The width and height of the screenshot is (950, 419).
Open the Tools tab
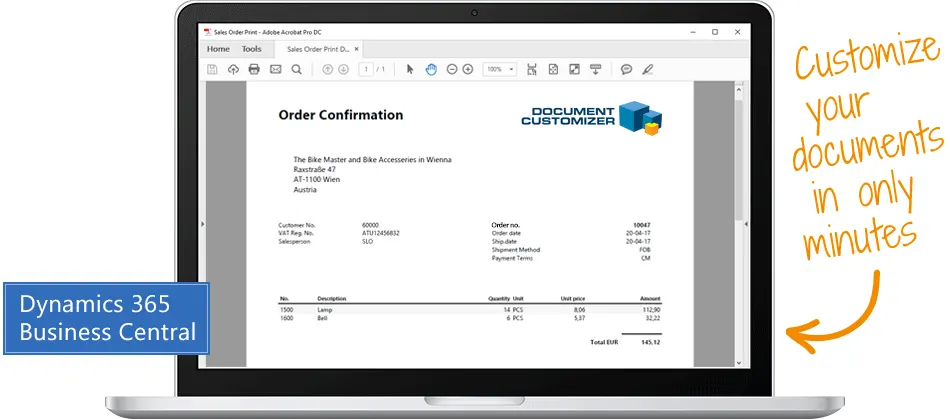(251, 49)
